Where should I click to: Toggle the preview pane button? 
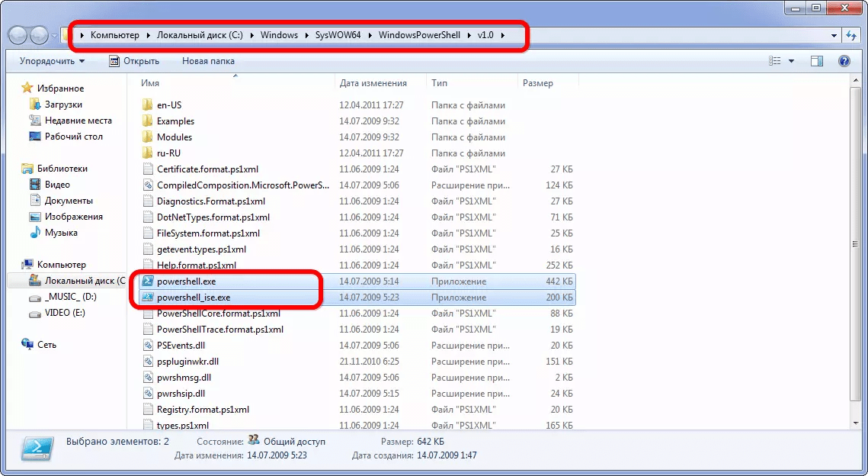click(817, 61)
